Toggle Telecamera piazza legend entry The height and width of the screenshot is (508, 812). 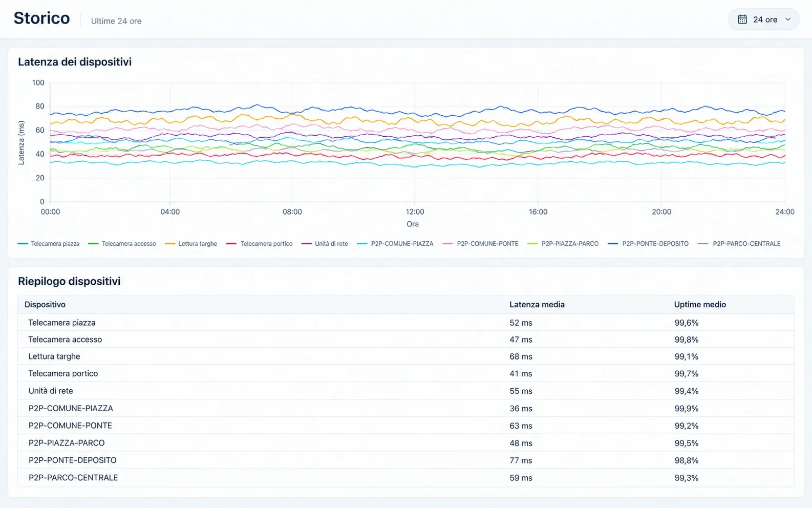coord(49,244)
